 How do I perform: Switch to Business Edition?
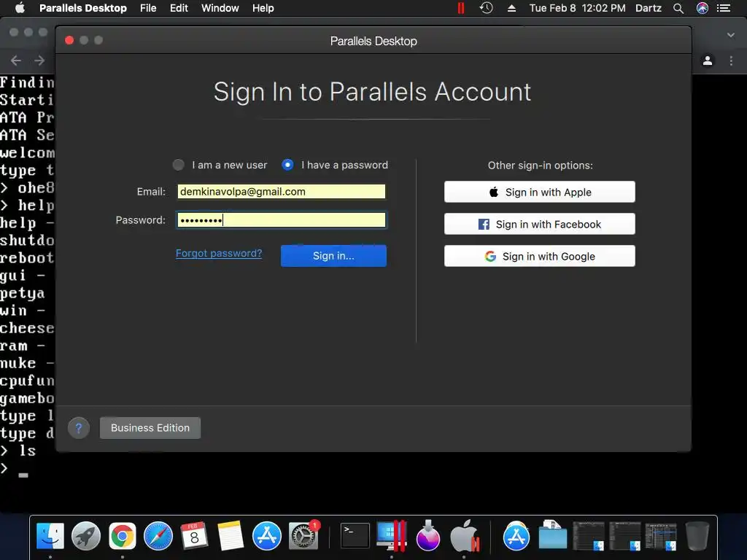150,428
